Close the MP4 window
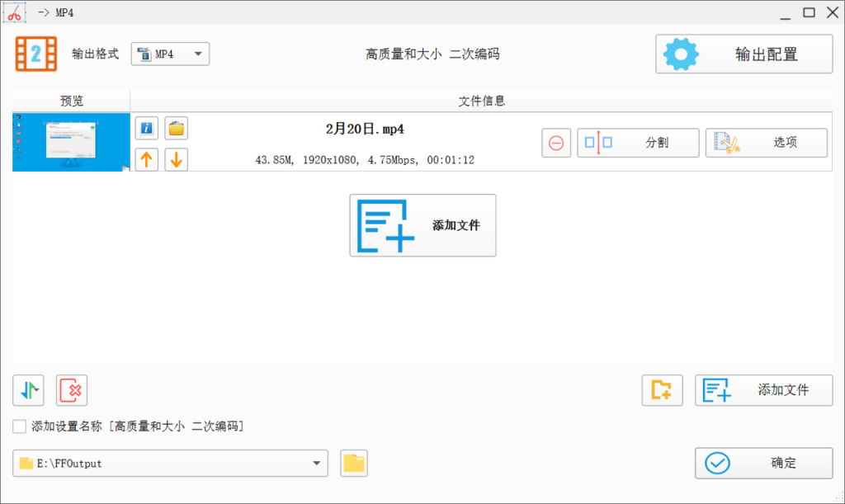The width and height of the screenshot is (845, 504). click(x=833, y=12)
